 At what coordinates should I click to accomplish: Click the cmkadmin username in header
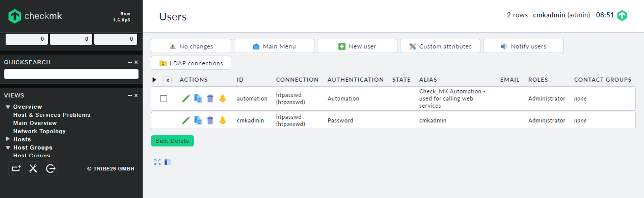point(549,15)
